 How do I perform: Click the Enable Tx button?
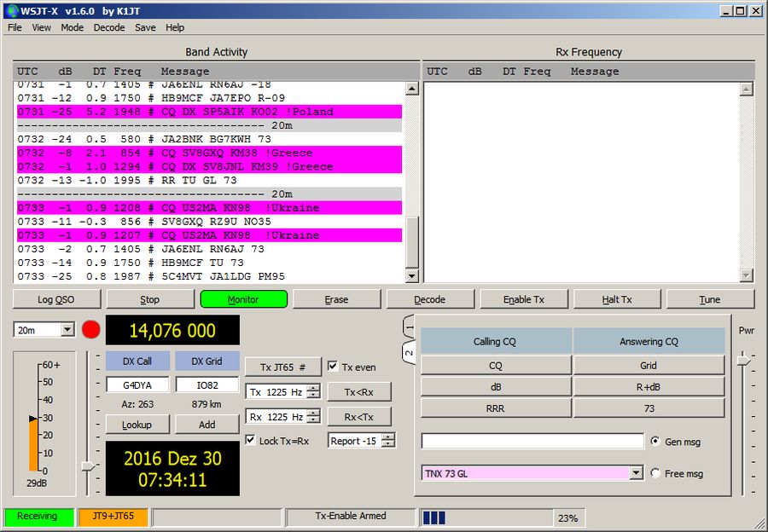[x=524, y=299]
